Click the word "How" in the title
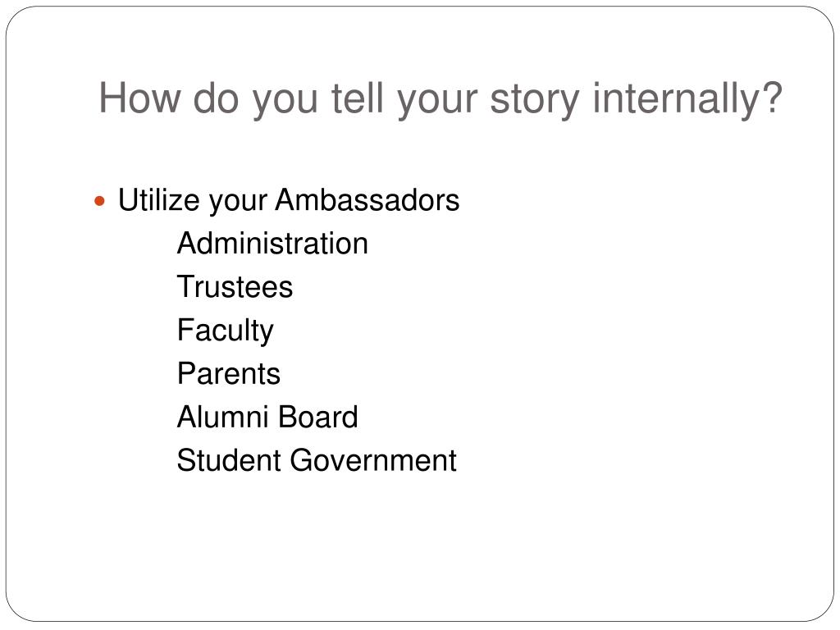Image resolution: width=840 pixels, height=630 pixels. pos(140,98)
